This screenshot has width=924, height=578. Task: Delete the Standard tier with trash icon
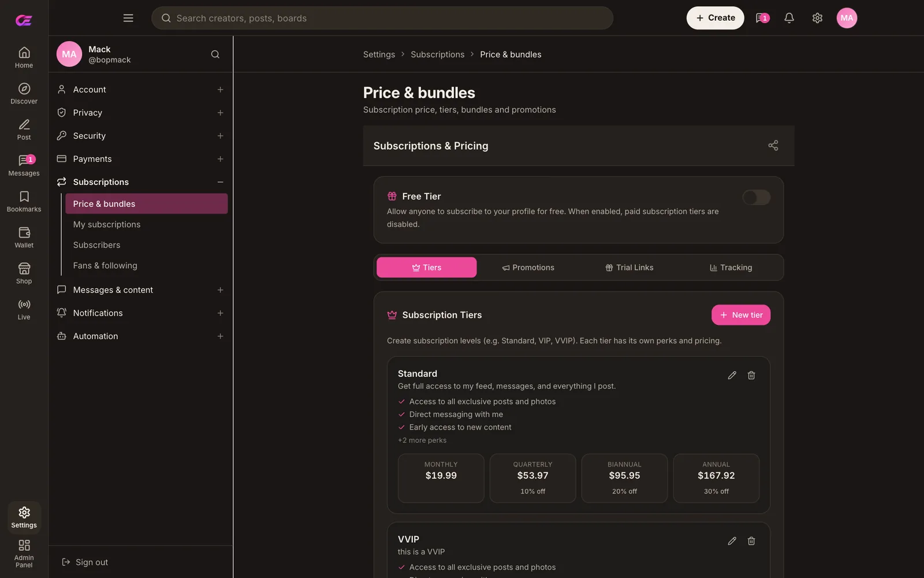[751, 375]
